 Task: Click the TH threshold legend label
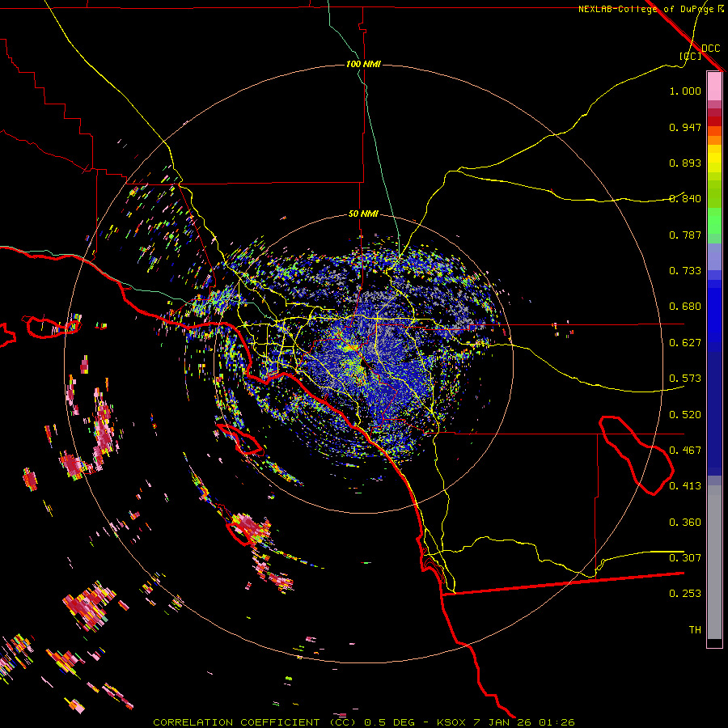click(695, 630)
